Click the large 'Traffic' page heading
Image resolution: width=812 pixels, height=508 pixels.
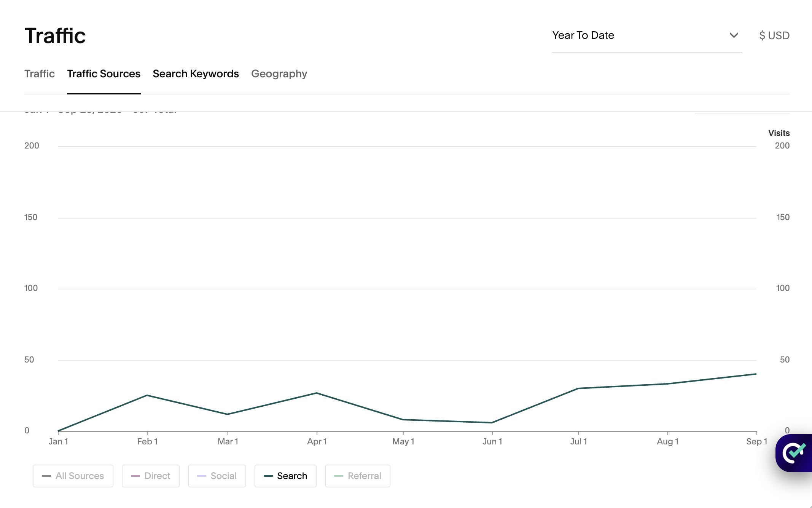[55, 36]
